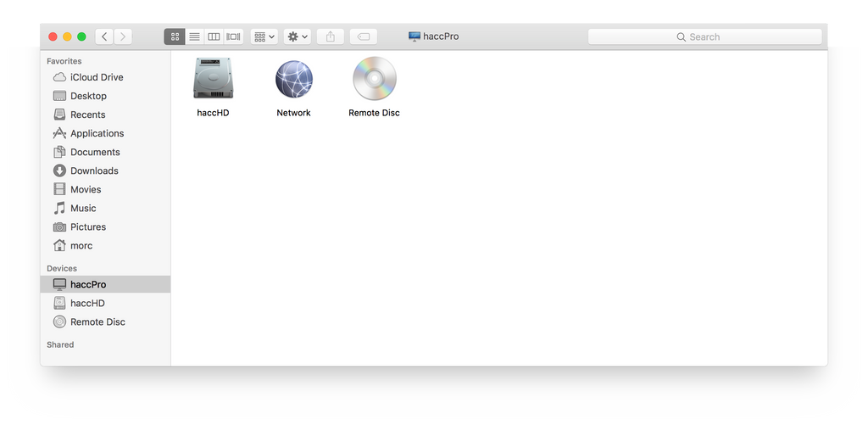This screenshot has width=868, height=436.
Task: Click the haccHD label under the drive icon
Action: (x=213, y=113)
